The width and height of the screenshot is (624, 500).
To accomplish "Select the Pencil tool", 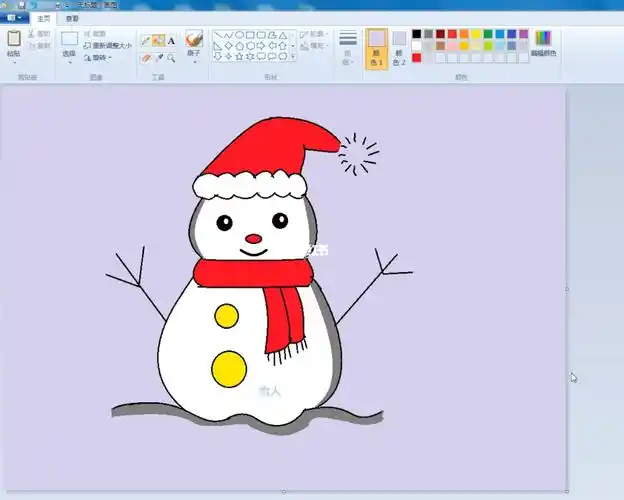I will 146,41.
